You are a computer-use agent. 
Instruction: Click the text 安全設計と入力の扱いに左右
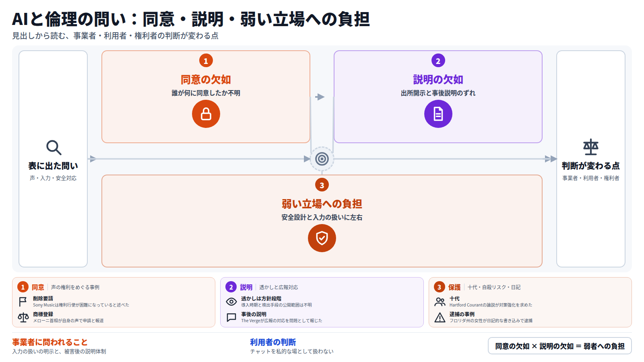[322, 217]
